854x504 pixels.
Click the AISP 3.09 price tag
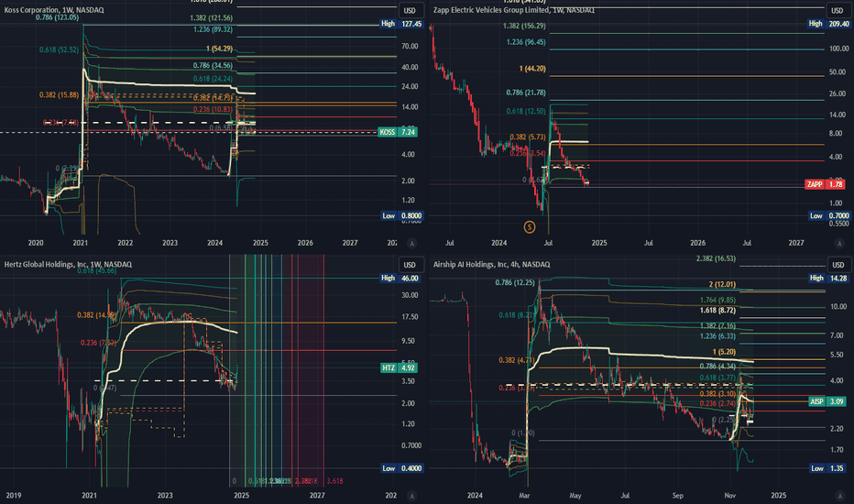pyautogui.click(x=827, y=401)
